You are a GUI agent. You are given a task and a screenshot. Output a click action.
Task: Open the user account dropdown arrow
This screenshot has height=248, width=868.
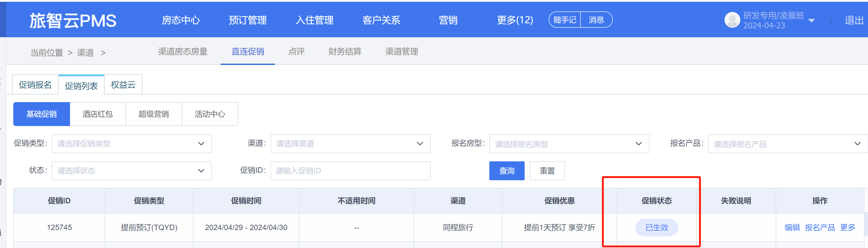coord(811,21)
